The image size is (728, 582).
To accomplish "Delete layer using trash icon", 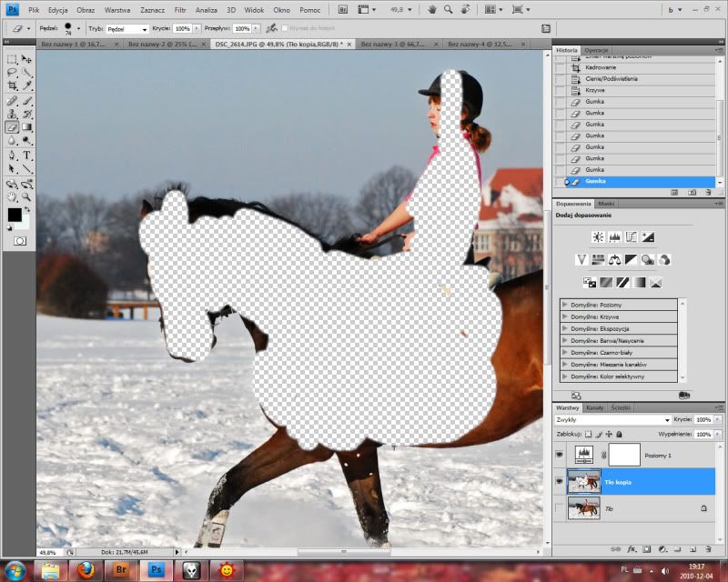I will pyautogui.click(x=706, y=550).
